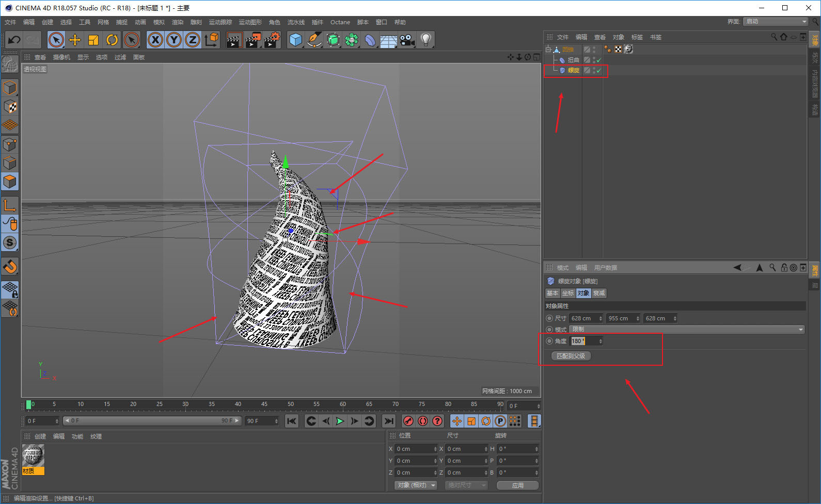Click the Undo arrow icon
This screenshot has width=821, height=504.
coord(14,40)
